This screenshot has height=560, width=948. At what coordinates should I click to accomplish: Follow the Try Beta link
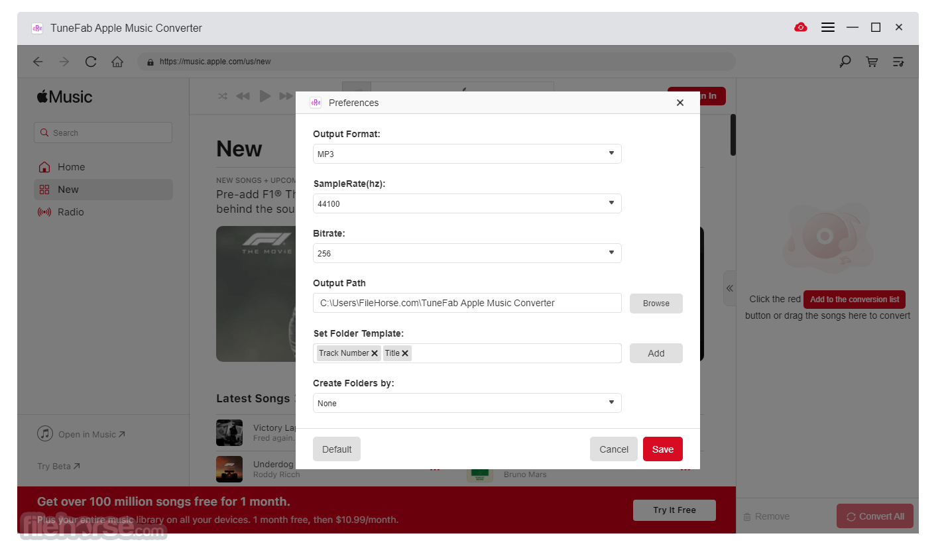[x=58, y=467]
